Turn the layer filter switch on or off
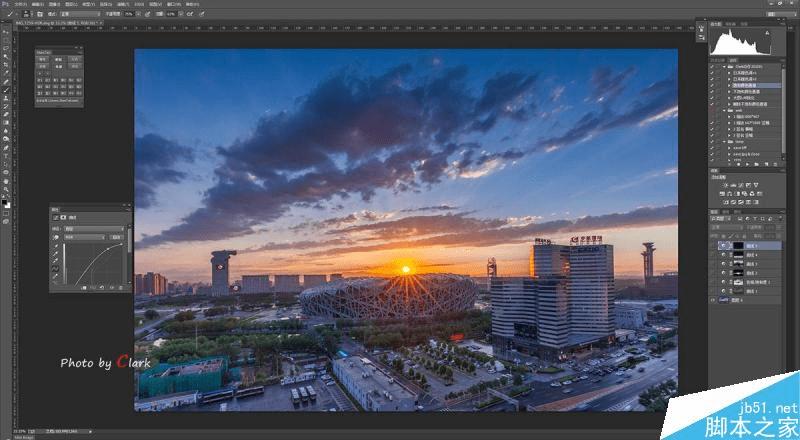The height and width of the screenshot is (440, 800). [x=781, y=219]
